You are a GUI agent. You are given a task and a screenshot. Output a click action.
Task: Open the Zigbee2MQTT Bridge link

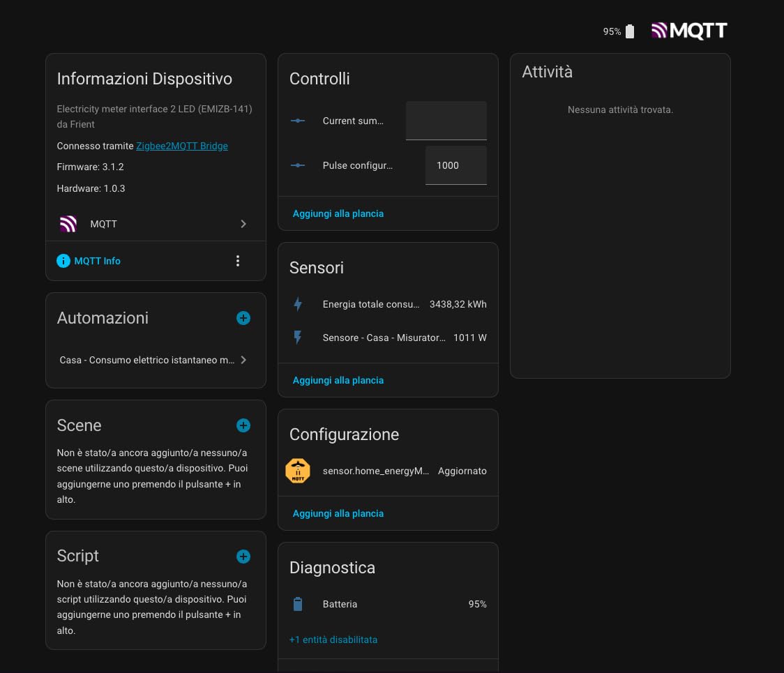[182, 146]
